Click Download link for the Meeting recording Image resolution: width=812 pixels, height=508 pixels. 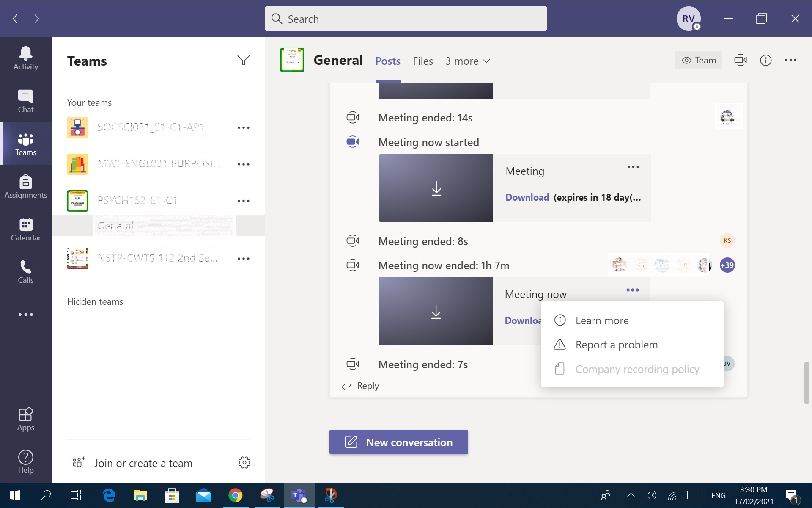527,197
